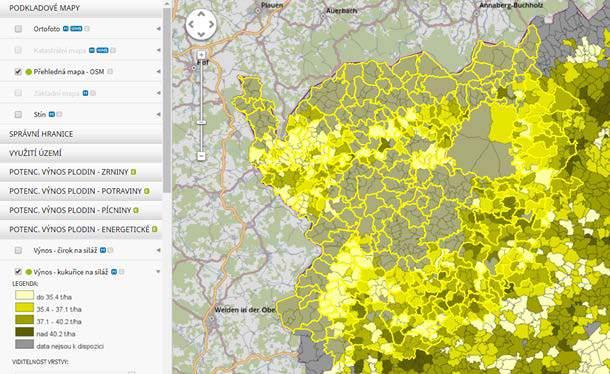Click the pan left arrow on map compass
The width and height of the screenshot is (610, 374).
pos(191,25)
